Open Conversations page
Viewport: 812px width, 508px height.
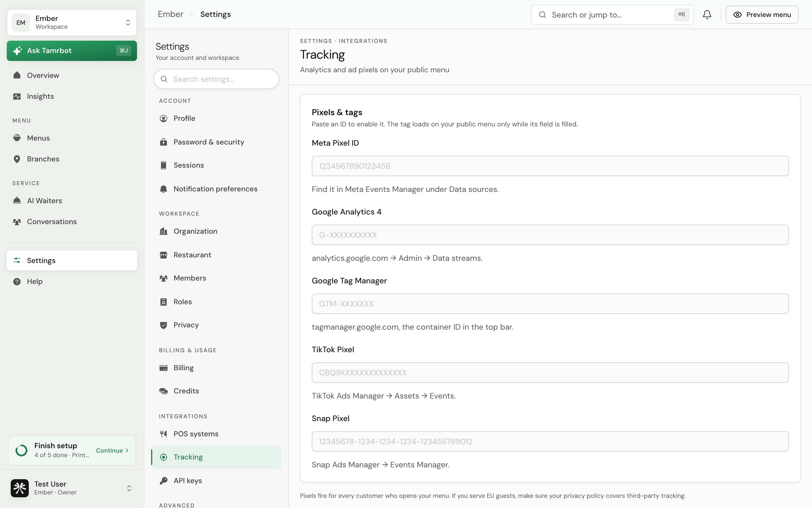tap(72, 222)
